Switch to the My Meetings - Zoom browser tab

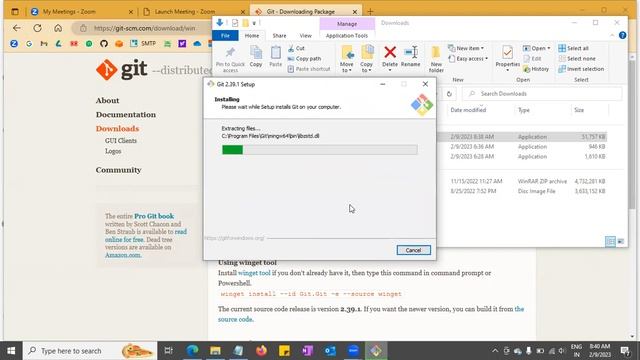(x=83, y=12)
